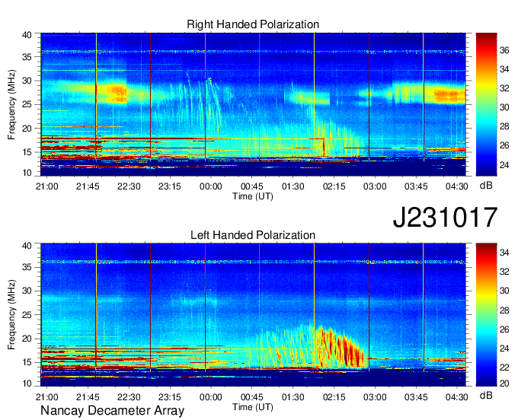
Task: Click the 22:30 tick of the Left Handed plot
Action: coord(129,397)
